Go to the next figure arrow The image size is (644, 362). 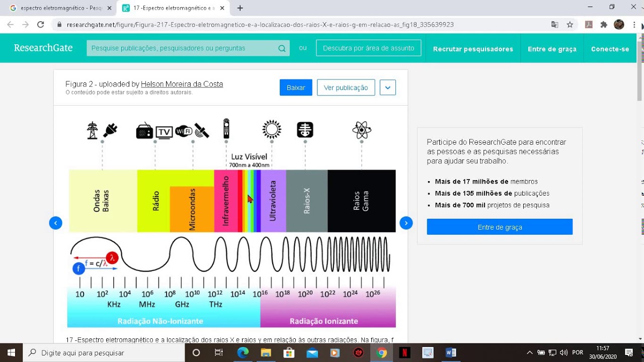406,223
